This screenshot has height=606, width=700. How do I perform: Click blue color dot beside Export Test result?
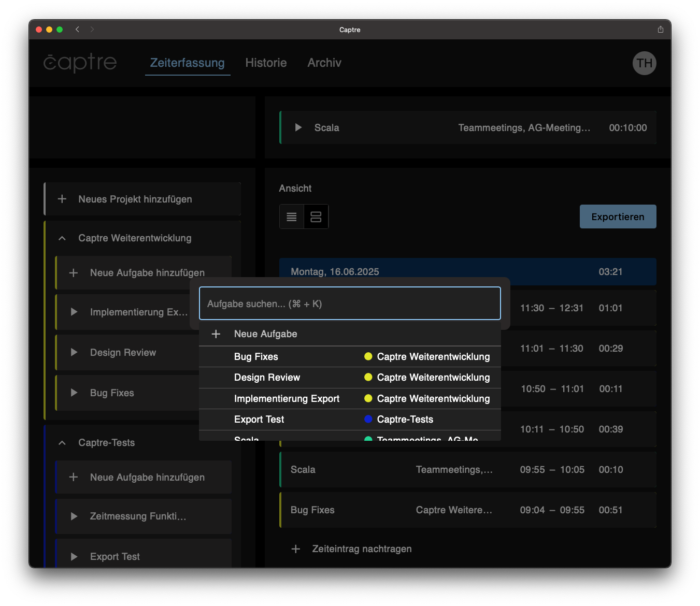pyautogui.click(x=368, y=419)
